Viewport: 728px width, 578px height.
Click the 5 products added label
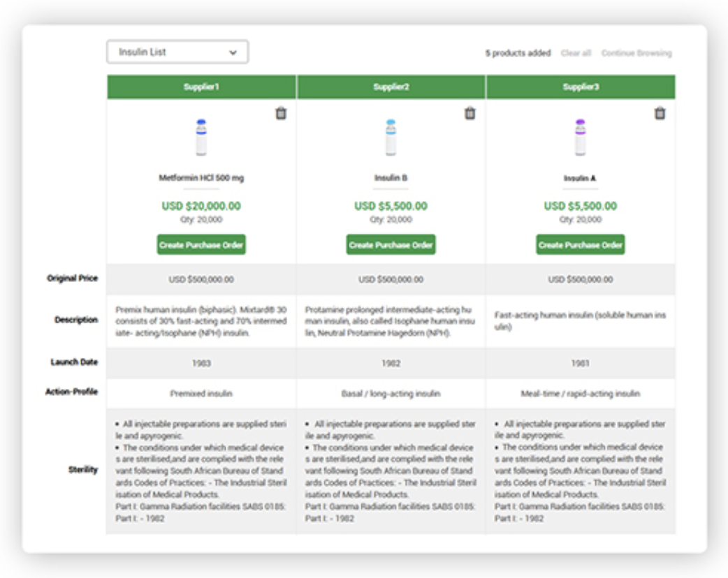tap(518, 52)
